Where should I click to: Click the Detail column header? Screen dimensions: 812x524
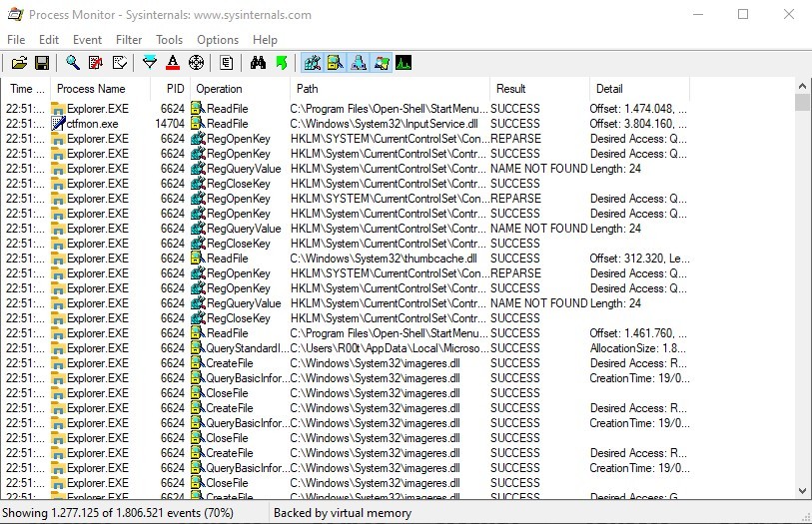point(639,89)
